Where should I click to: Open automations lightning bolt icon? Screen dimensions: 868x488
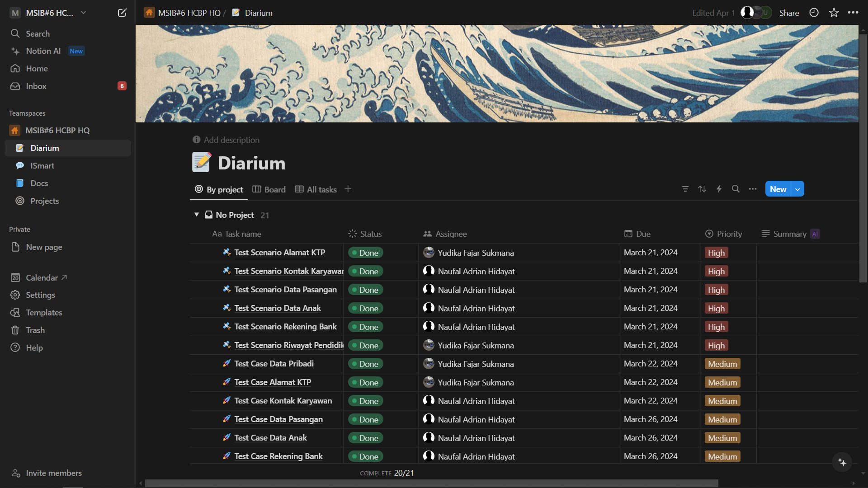pyautogui.click(x=719, y=189)
